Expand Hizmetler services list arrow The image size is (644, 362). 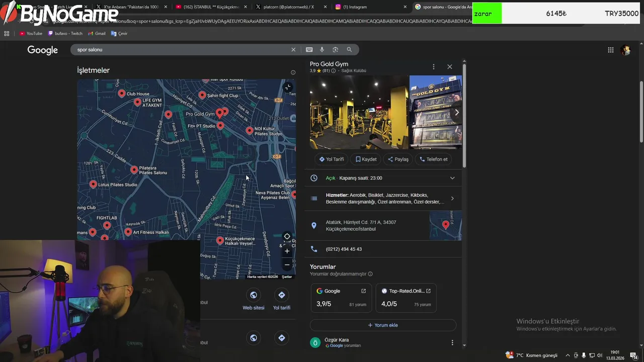(x=452, y=199)
